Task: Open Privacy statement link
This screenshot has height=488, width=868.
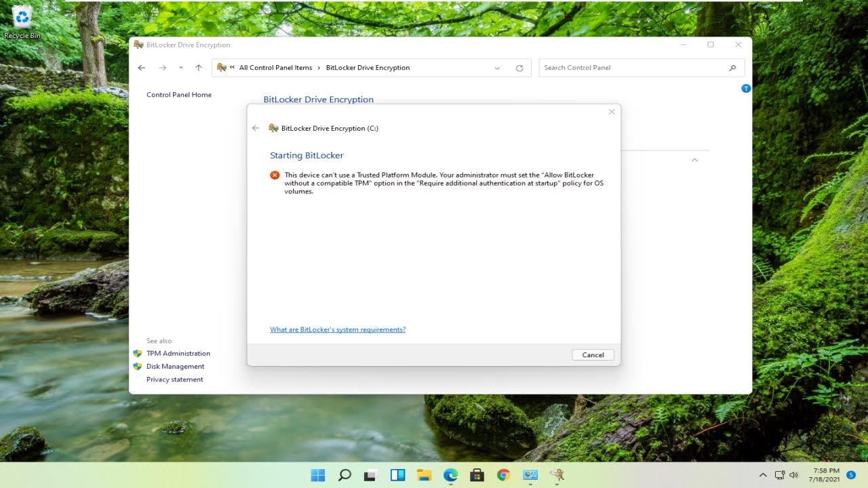Action: pos(175,380)
